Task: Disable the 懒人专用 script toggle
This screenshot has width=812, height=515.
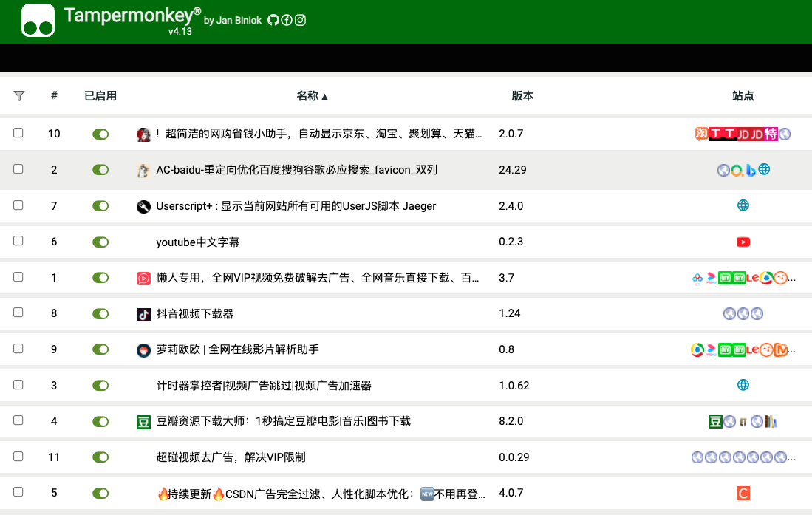Action: coord(100,278)
